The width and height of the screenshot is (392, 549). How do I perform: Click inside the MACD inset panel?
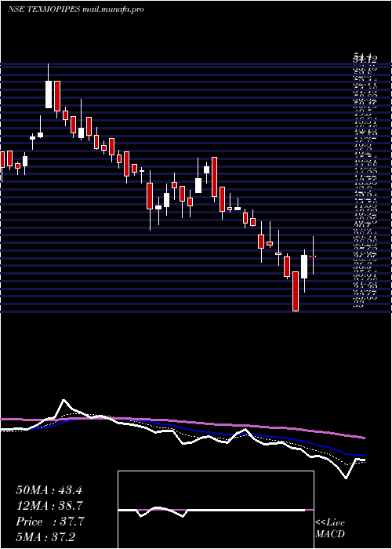coord(216,510)
